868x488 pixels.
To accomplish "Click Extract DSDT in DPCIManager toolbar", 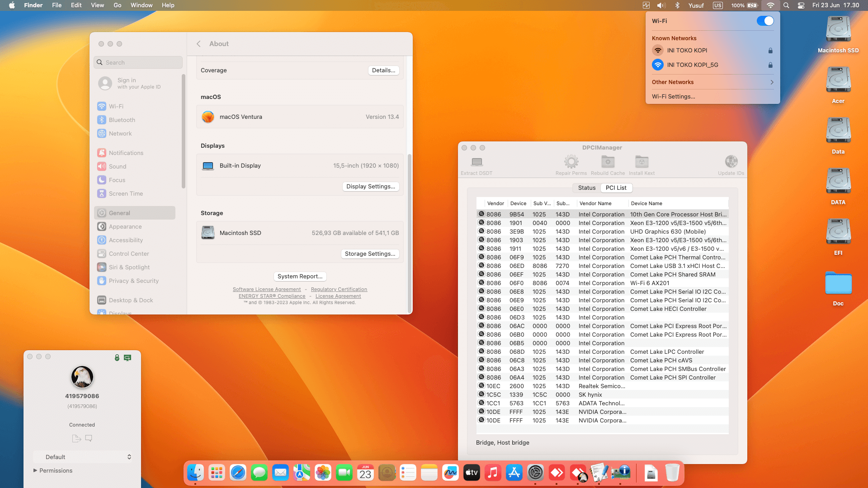I will 476,164.
